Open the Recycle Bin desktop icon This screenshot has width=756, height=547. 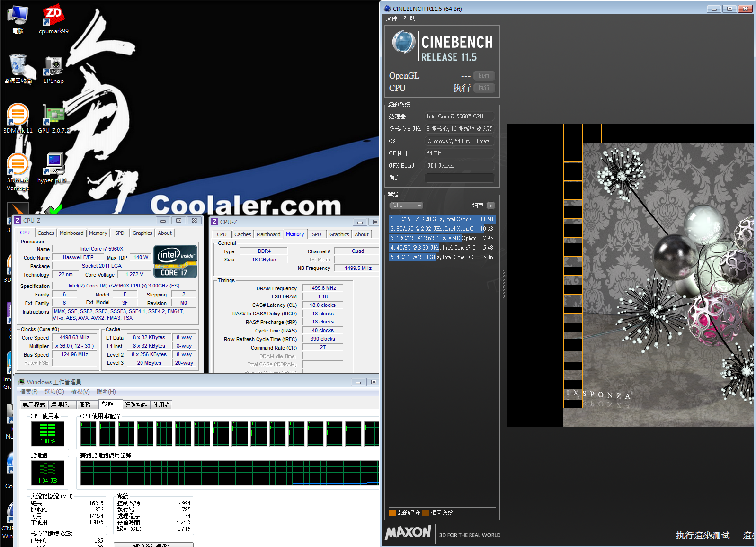(18, 69)
